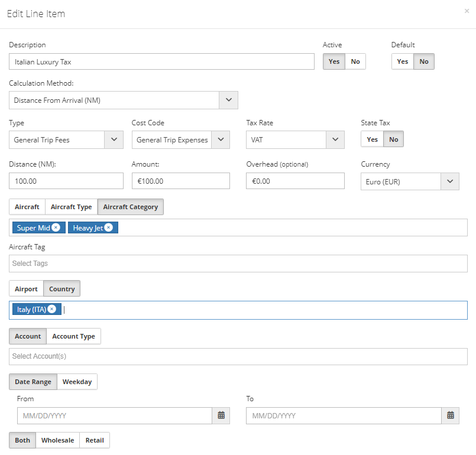Viewport: 476px width, 455px height.
Task: Expand the Calculation Method dropdown
Action: point(228,100)
